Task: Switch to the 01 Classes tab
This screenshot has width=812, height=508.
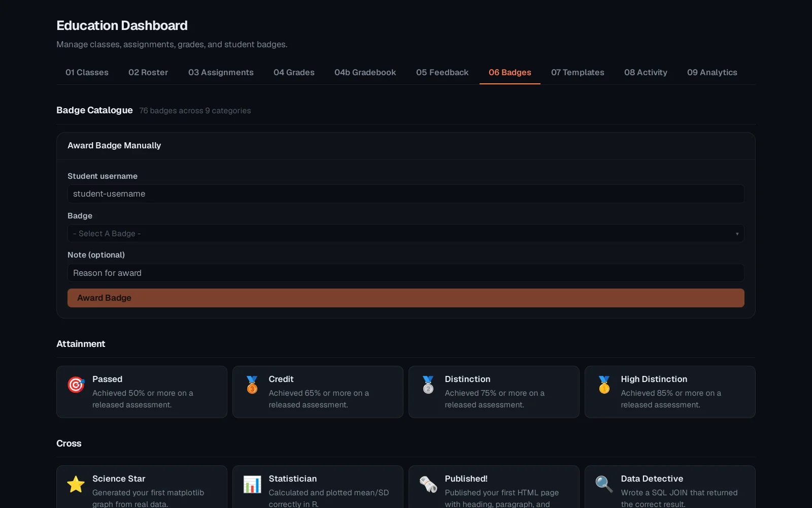Action: (x=87, y=72)
